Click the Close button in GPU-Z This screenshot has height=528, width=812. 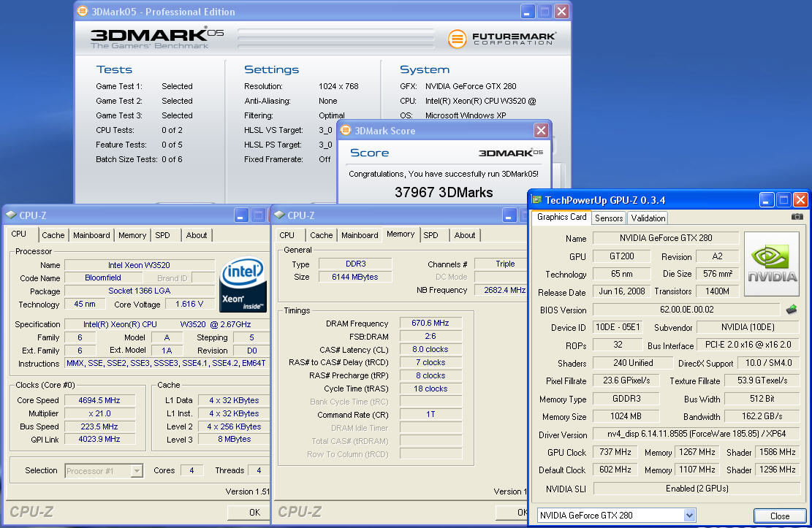pos(779,516)
